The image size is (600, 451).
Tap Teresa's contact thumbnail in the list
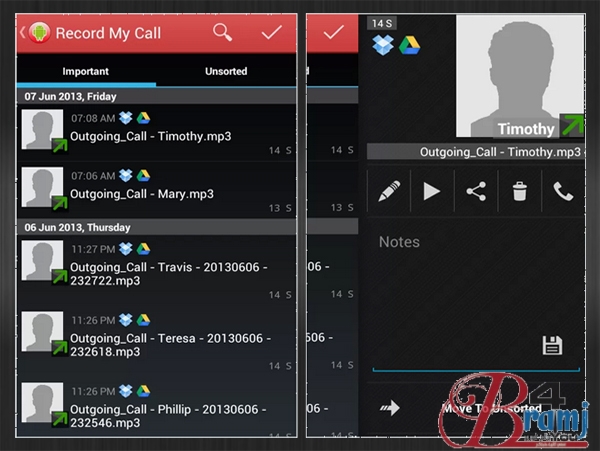point(42,331)
